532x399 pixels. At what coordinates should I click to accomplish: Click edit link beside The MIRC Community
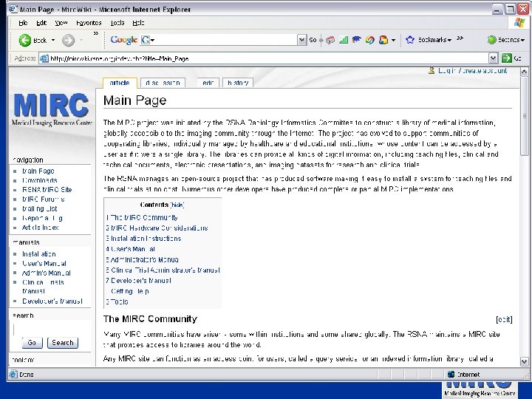(x=504, y=319)
